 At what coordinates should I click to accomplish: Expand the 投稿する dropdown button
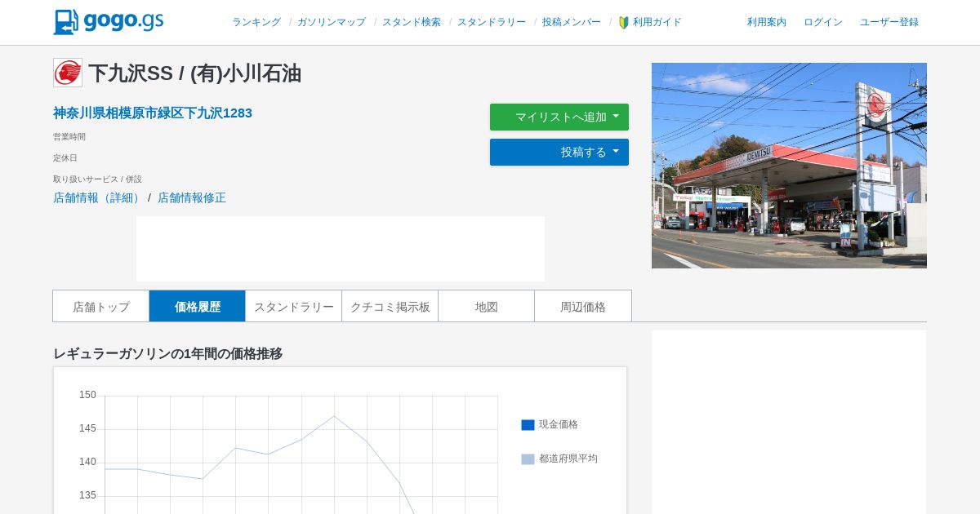[x=559, y=152]
